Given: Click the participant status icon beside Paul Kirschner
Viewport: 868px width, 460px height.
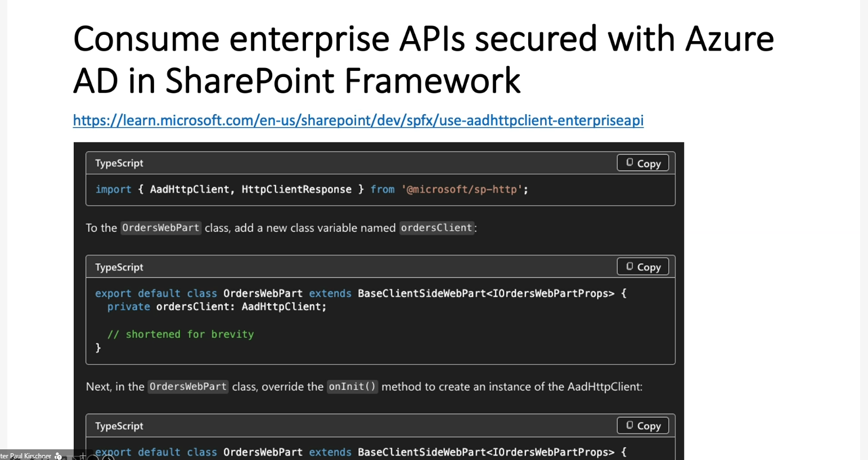Looking at the screenshot, I should tap(58, 456).
